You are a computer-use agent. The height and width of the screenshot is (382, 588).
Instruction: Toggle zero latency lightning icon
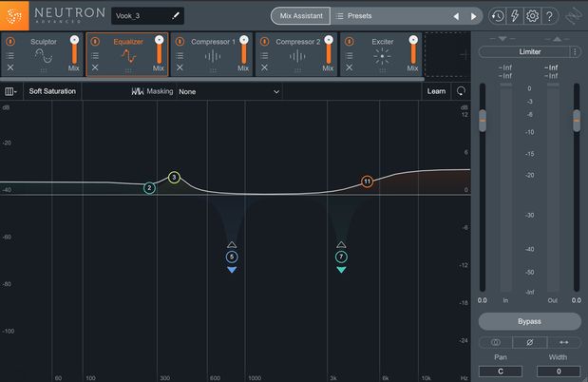click(515, 16)
